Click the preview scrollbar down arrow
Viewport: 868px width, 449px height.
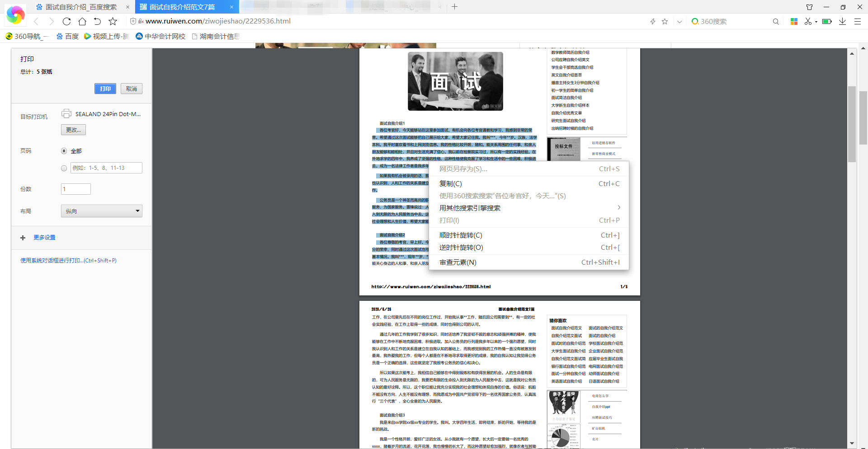click(x=852, y=444)
